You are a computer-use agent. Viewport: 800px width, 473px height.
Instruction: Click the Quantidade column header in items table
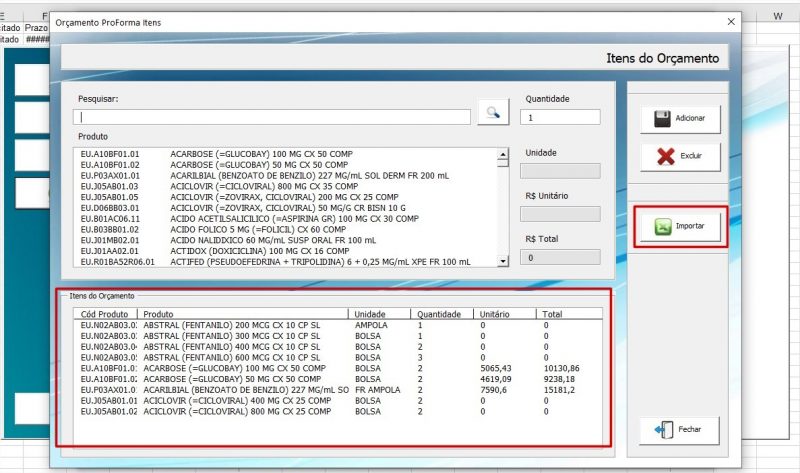(440, 314)
